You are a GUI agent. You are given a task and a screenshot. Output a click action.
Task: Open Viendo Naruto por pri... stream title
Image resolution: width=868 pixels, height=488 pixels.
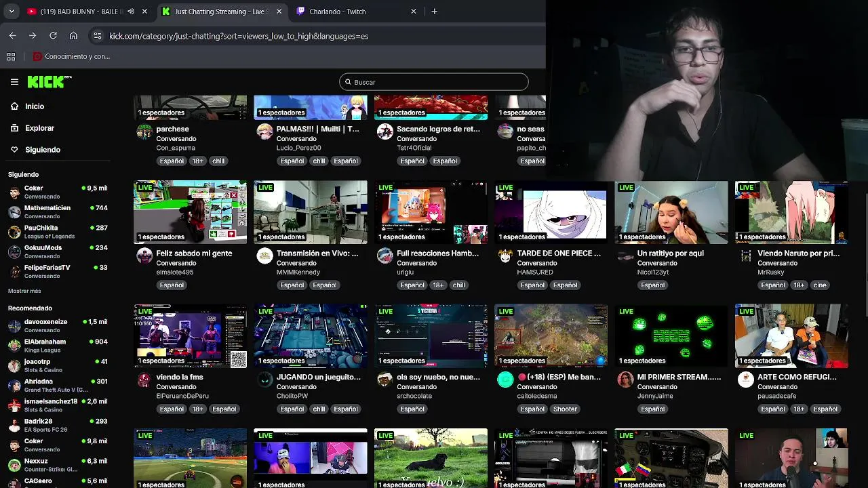tap(798, 253)
